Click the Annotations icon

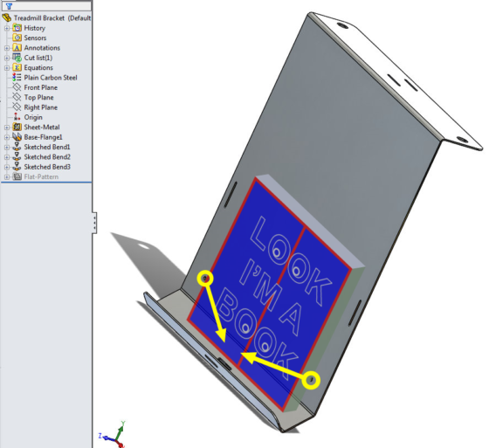click(17, 48)
